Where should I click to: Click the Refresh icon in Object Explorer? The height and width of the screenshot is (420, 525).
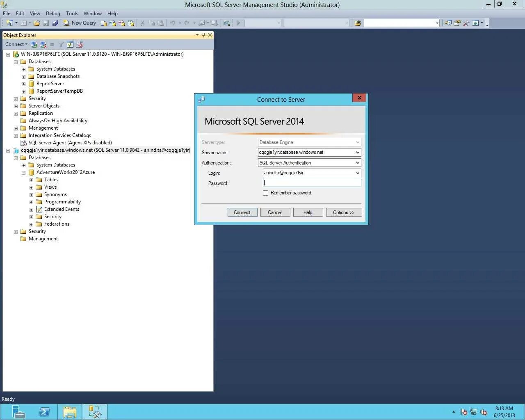pos(70,44)
